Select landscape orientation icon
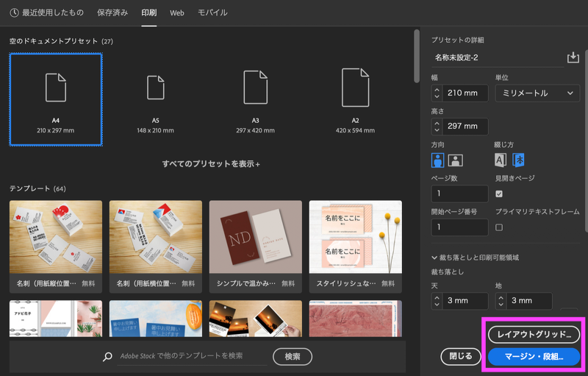The image size is (588, 376). [456, 160]
